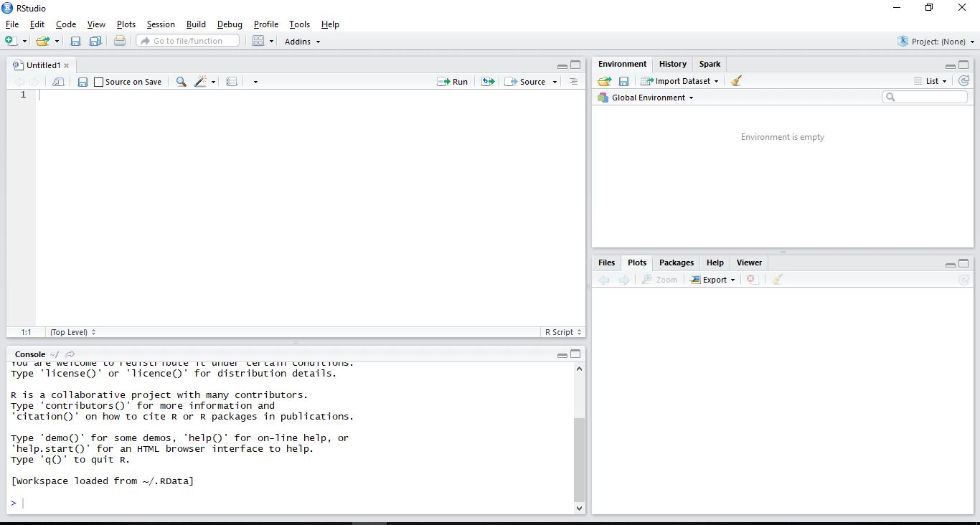Clear workspace with Environment broom icon
This screenshot has width=980, height=525.
pyautogui.click(x=736, y=81)
